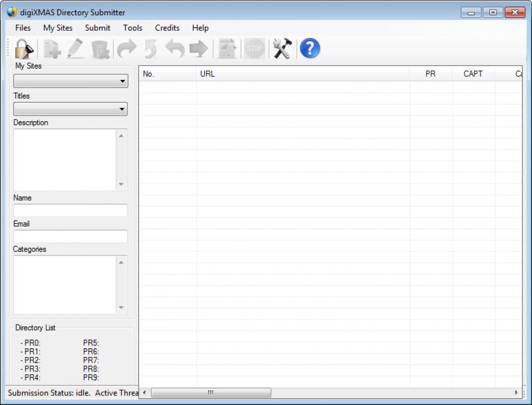Open settings with the wrench and hammer icon
The width and height of the screenshot is (532, 405).
coord(282,49)
